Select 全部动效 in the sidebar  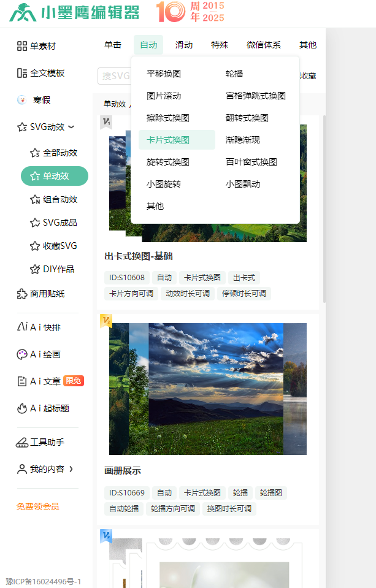coord(53,153)
